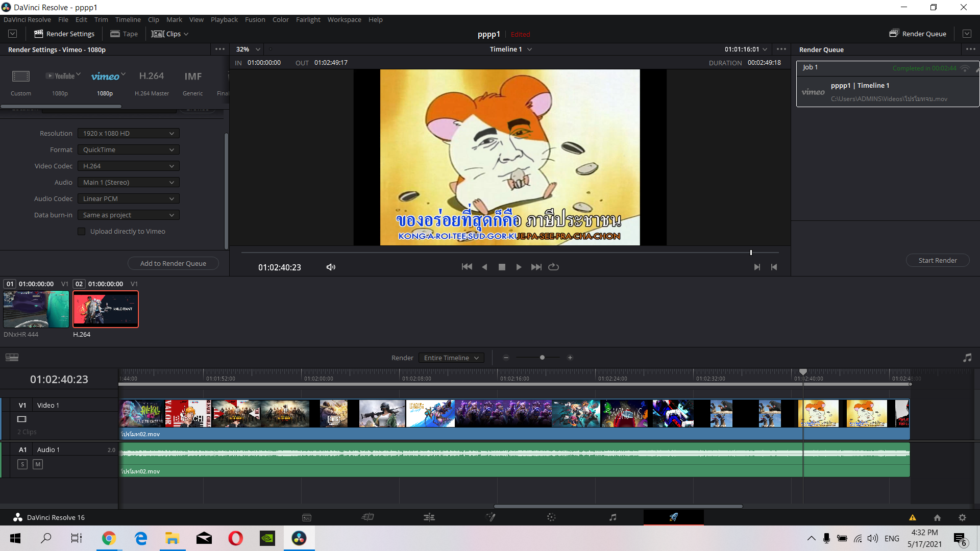Toggle the Render Settings panel
980x551 pixels.
coord(64,34)
